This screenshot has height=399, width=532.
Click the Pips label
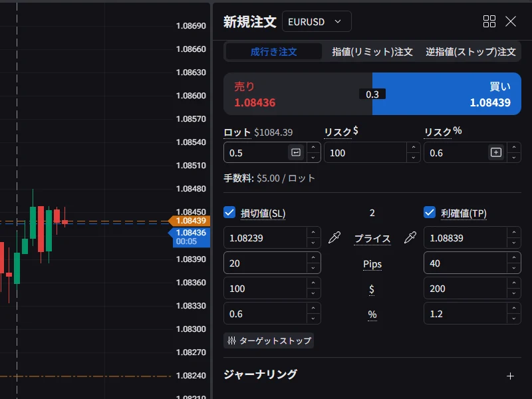coord(372,264)
